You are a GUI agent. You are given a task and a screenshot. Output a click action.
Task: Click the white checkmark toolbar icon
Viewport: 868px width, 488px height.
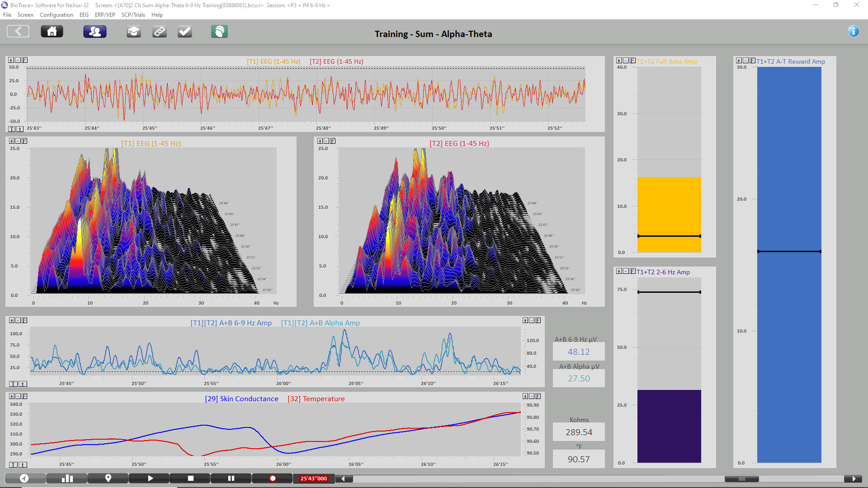click(x=185, y=32)
